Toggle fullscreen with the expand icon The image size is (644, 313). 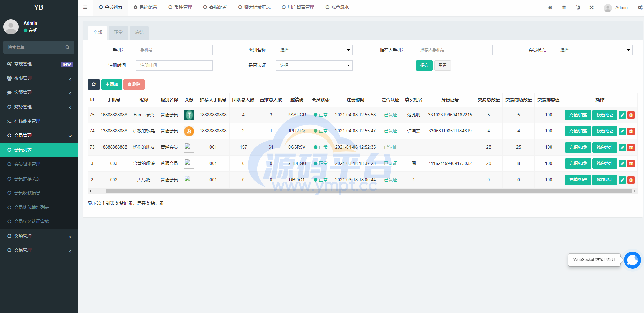tap(591, 7)
